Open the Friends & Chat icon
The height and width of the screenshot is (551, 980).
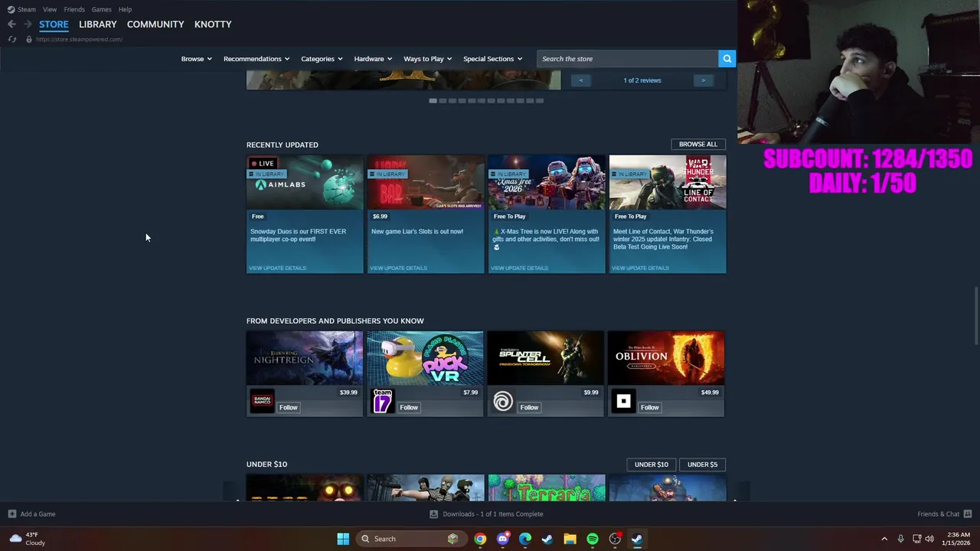tap(967, 514)
